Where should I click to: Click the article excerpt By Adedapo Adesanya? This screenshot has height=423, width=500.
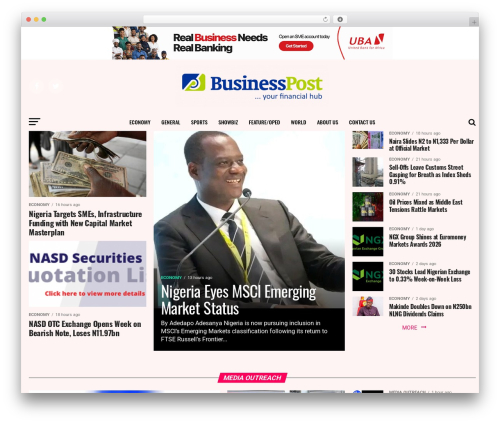point(244,331)
